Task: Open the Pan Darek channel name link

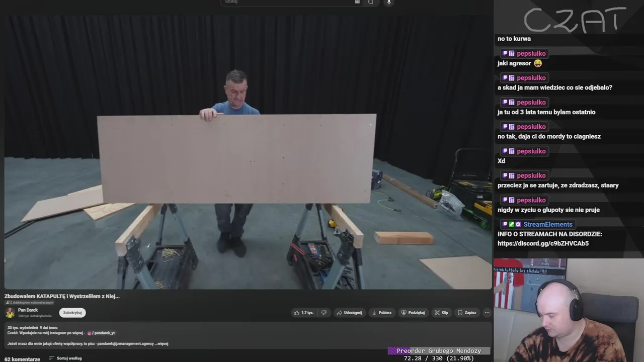Action: (x=28, y=310)
